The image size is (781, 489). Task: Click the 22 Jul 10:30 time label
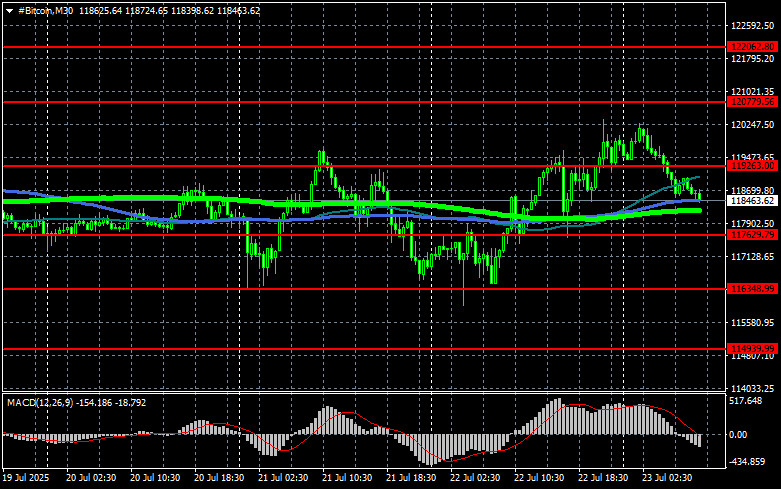(539, 478)
